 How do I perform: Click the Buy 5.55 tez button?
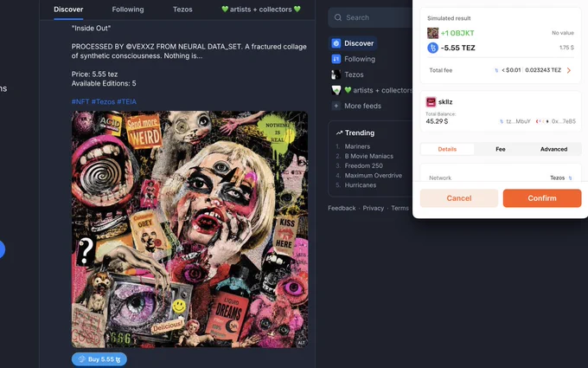(99, 359)
